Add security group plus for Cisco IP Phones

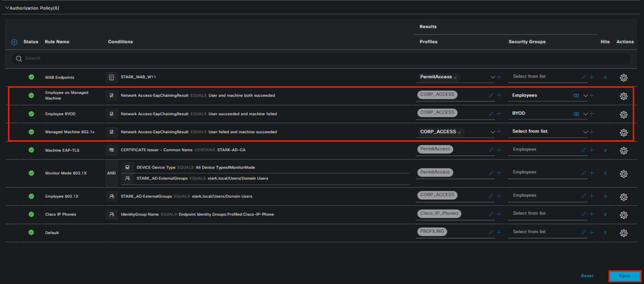(592, 214)
